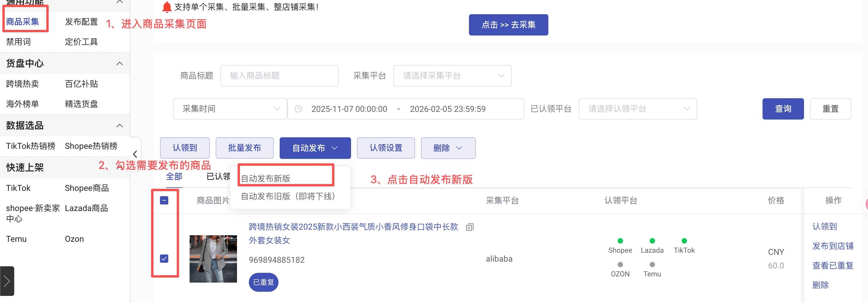Viewport: 868px width, 303px height.
Task: Click the product jacket thumbnail image
Action: click(213, 259)
